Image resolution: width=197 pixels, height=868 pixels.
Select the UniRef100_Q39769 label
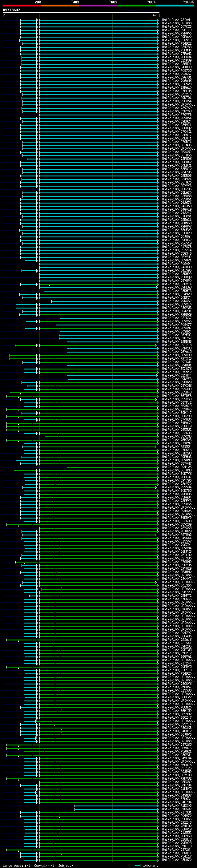(177, 108)
